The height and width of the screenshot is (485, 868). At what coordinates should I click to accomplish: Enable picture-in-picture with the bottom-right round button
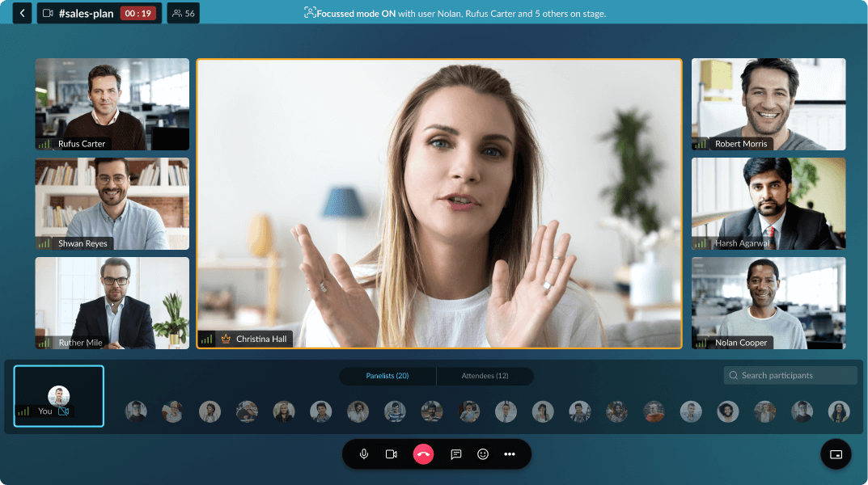pos(836,454)
